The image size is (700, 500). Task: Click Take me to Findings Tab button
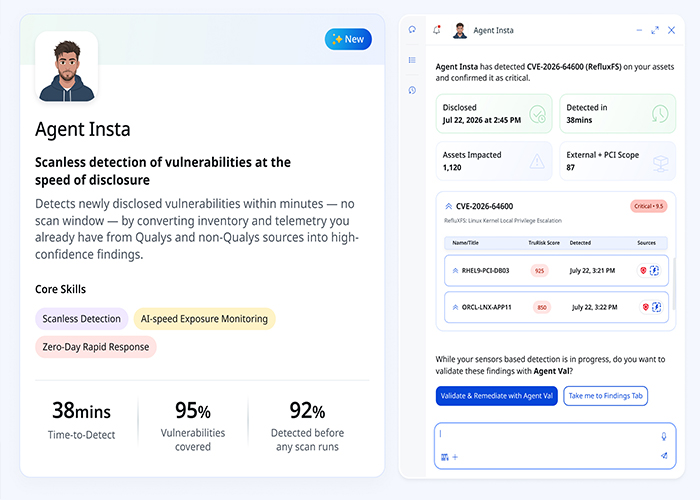(x=605, y=396)
